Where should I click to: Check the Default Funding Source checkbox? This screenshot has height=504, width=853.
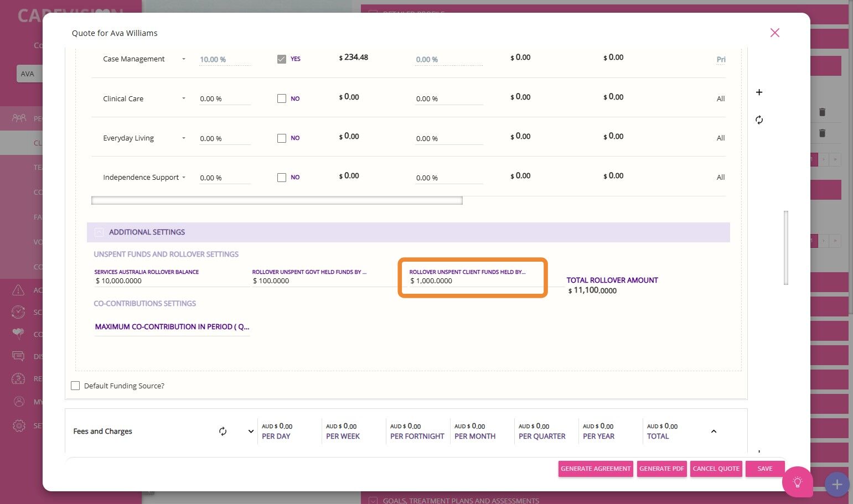click(75, 386)
